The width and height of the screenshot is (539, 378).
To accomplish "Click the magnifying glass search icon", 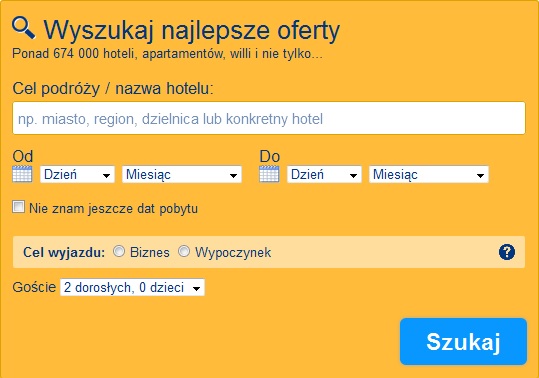I will (23, 28).
